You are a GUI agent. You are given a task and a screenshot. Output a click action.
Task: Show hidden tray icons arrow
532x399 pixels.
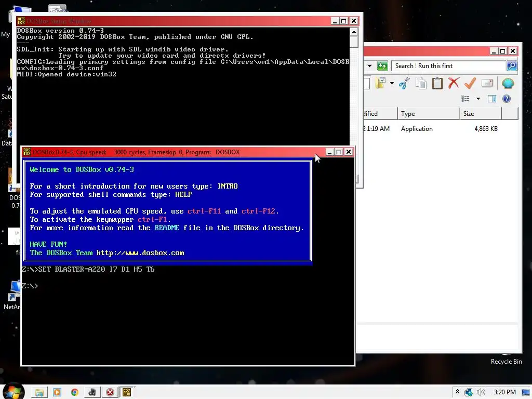tap(457, 392)
